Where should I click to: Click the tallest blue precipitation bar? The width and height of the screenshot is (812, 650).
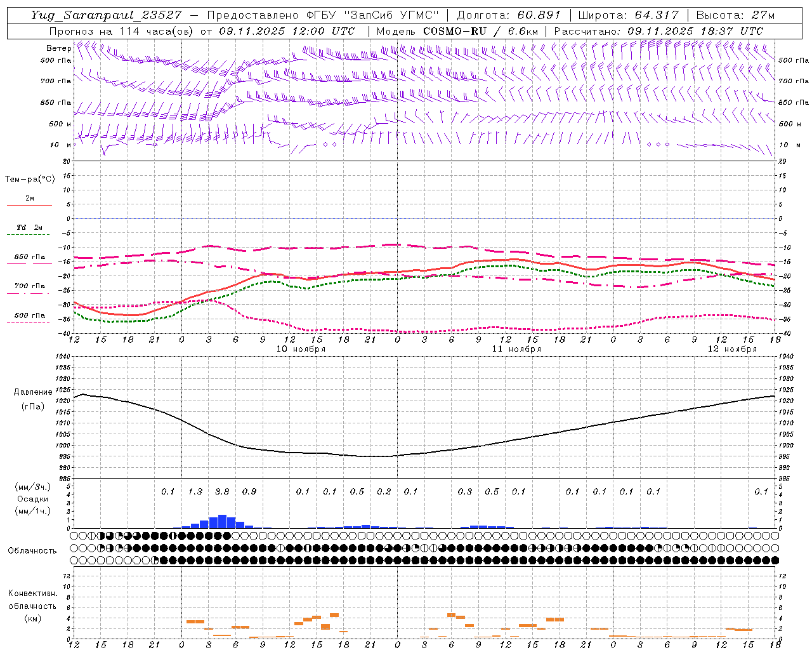point(222,521)
